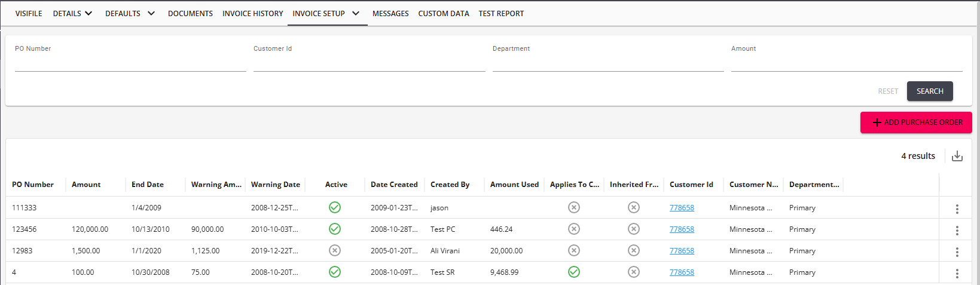Click Applies To X icon for PO 12983

(574, 250)
